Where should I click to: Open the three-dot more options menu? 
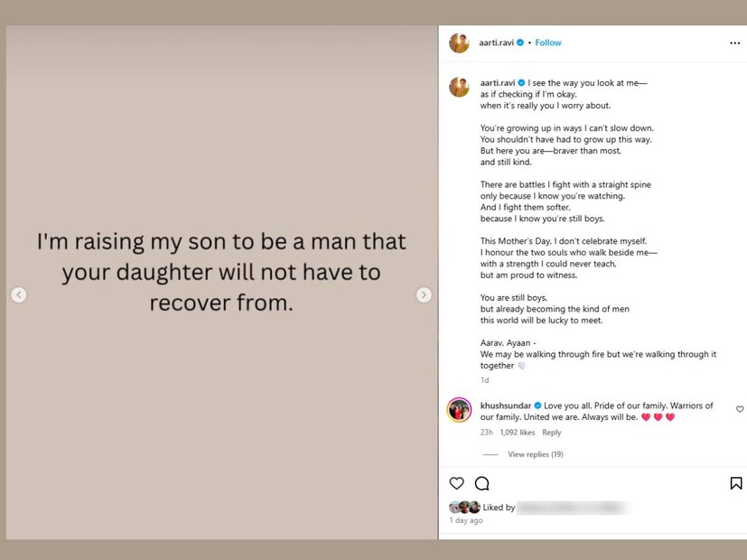(x=734, y=42)
